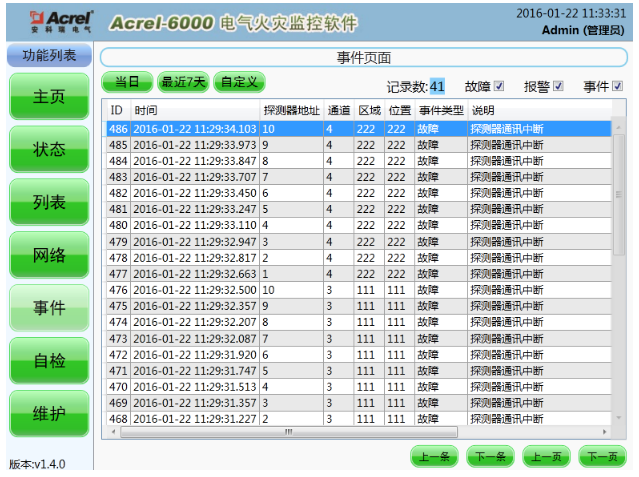Go to the 网络 network page

click(x=49, y=256)
